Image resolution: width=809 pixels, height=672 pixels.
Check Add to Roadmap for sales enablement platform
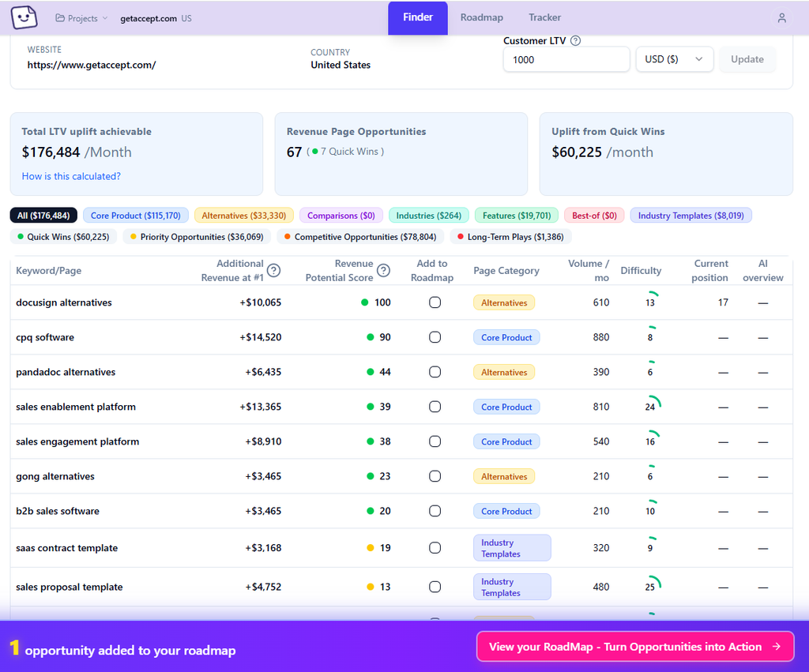(435, 407)
